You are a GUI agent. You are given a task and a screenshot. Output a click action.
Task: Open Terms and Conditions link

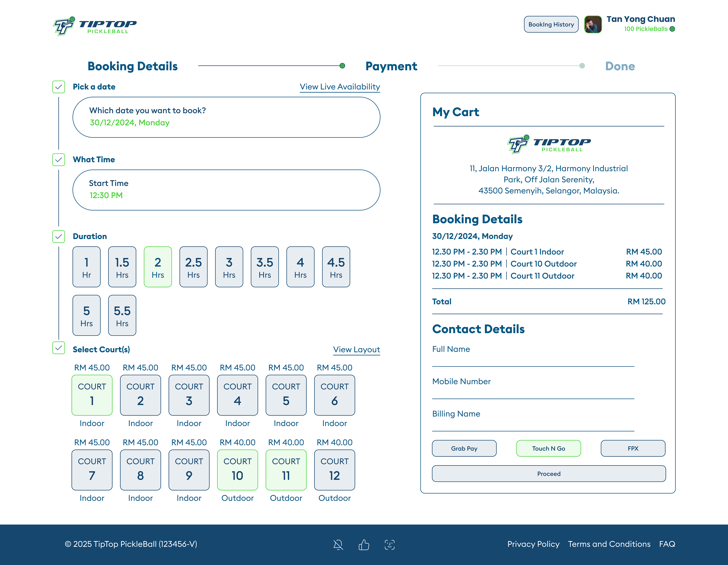609,544
